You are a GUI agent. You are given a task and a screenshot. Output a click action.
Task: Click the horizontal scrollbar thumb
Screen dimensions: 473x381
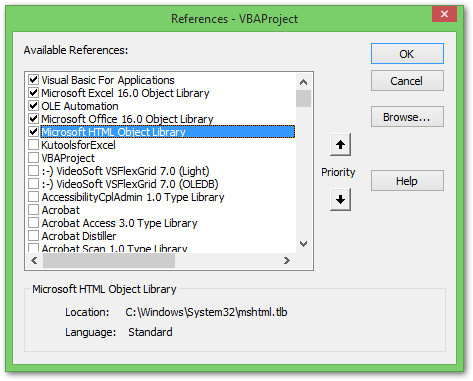coord(109,261)
